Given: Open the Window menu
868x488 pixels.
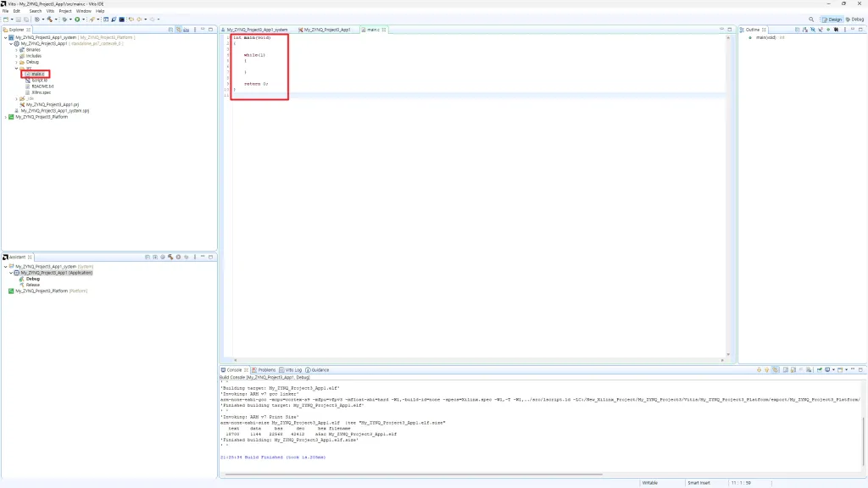Looking at the screenshot, I should pos(84,11).
